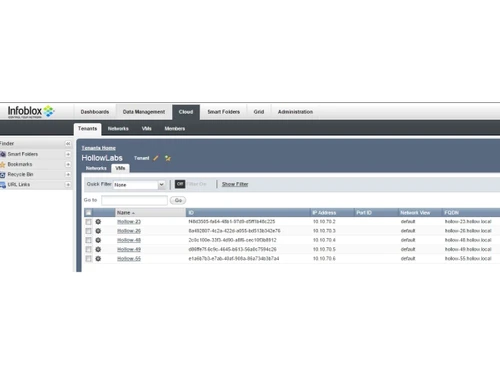Image resolution: width=500 pixels, height=375 pixels.
Task: Open the gear menu for Hollow-49
Action: tap(98, 249)
